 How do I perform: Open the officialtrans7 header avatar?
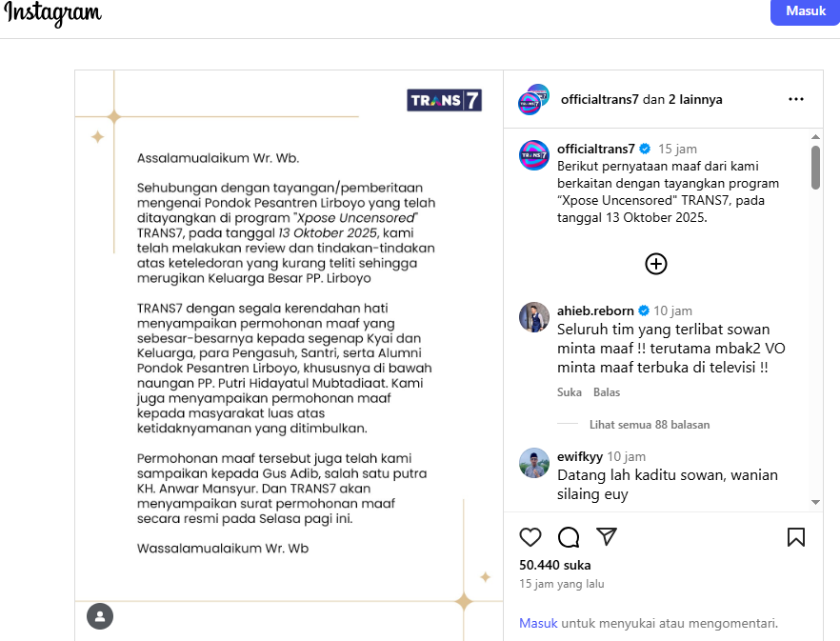point(533,99)
